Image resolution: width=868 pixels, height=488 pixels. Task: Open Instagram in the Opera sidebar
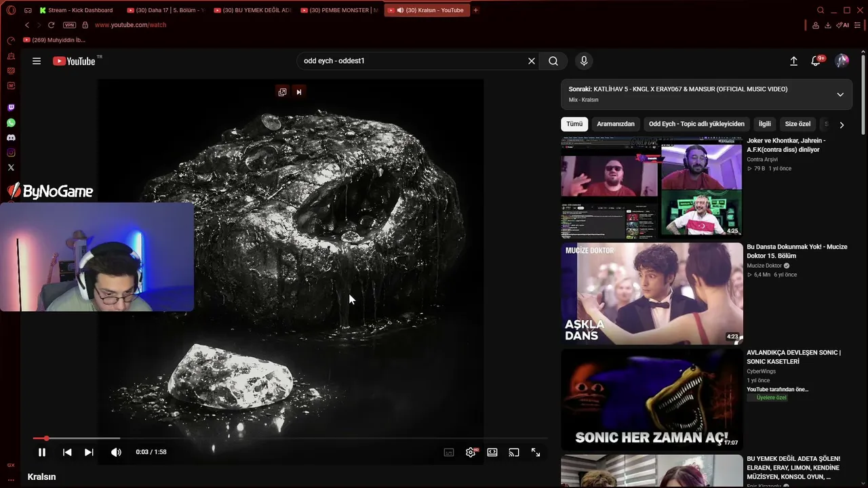pyautogui.click(x=11, y=152)
